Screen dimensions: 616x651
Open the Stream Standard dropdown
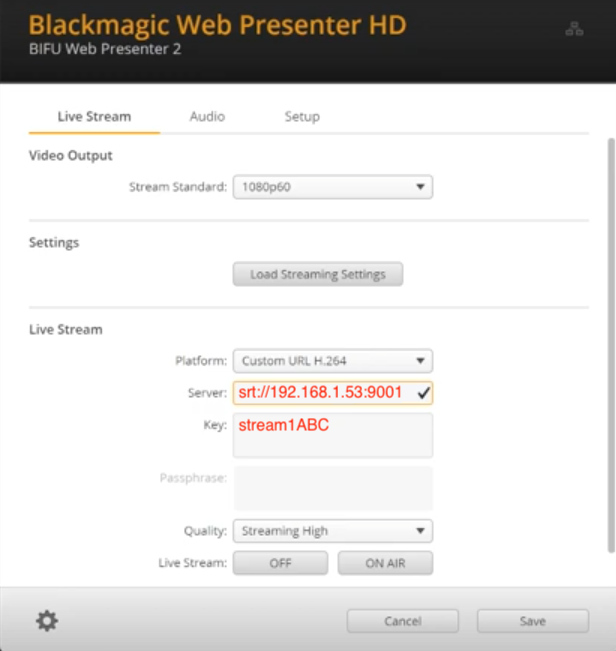tap(332, 187)
